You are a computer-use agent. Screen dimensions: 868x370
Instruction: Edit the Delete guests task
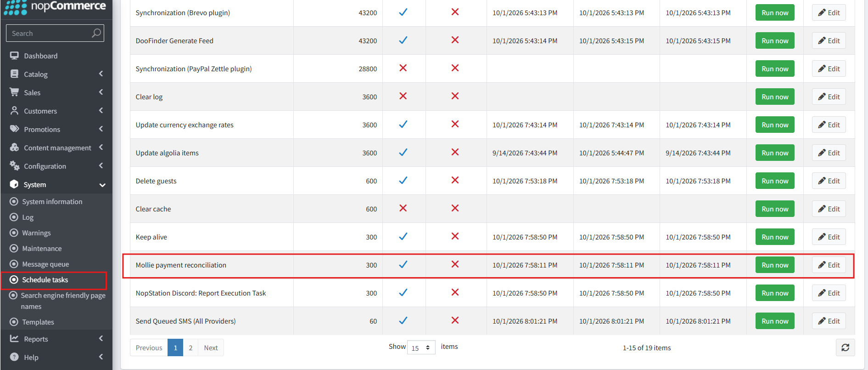coord(829,181)
